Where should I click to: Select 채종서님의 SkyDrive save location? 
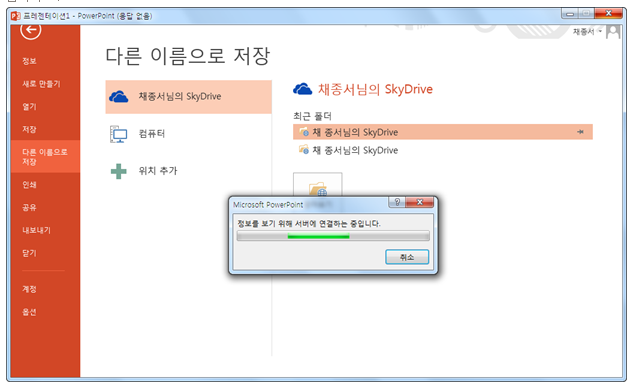(x=188, y=97)
